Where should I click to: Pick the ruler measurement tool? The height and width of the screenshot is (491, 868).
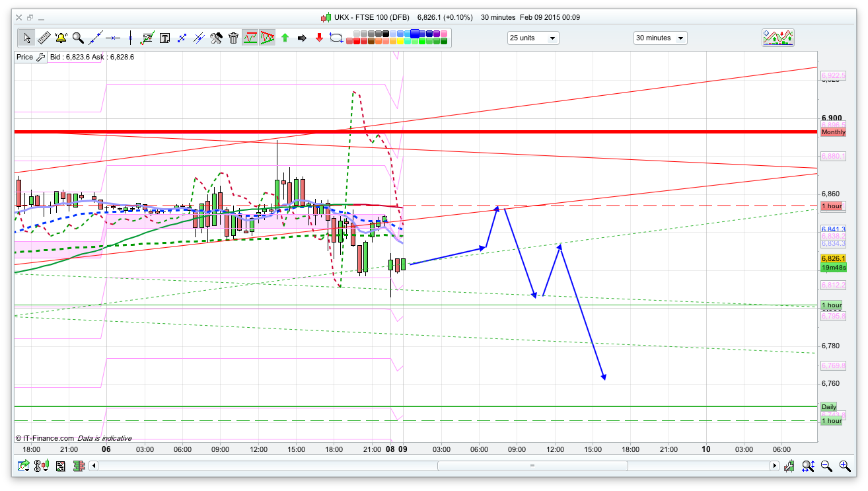tap(44, 38)
